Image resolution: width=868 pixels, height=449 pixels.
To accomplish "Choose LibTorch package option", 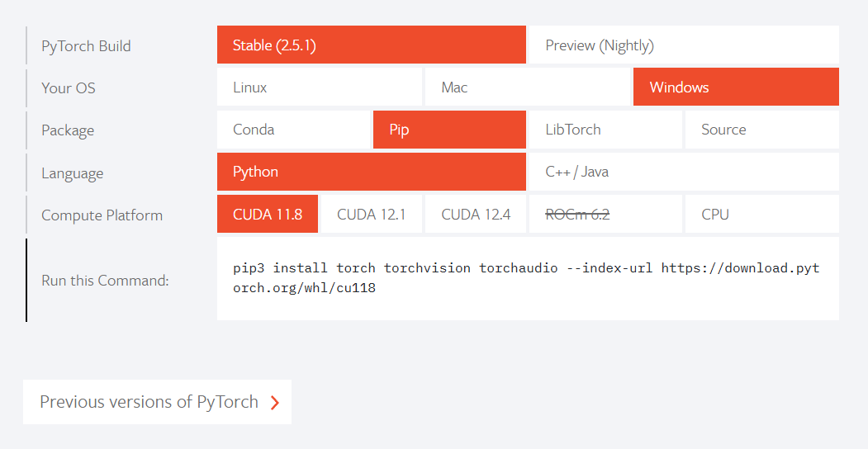I will pyautogui.click(x=605, y=130).
